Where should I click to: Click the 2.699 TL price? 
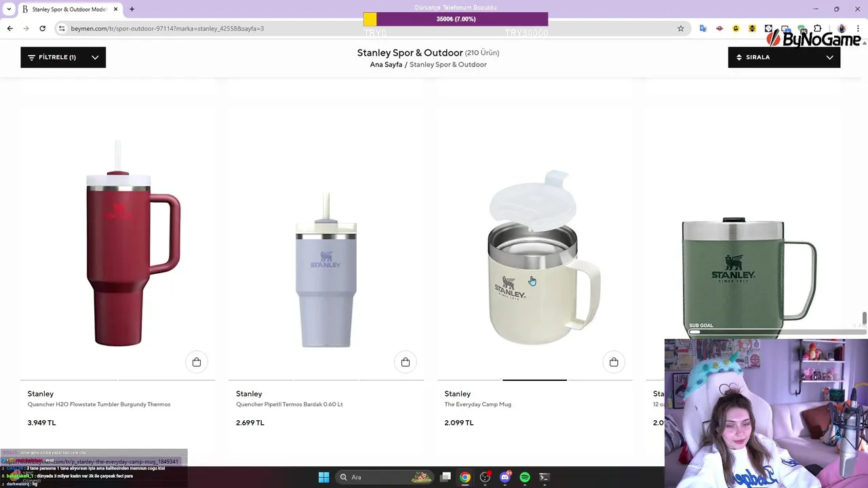[250, 422]
